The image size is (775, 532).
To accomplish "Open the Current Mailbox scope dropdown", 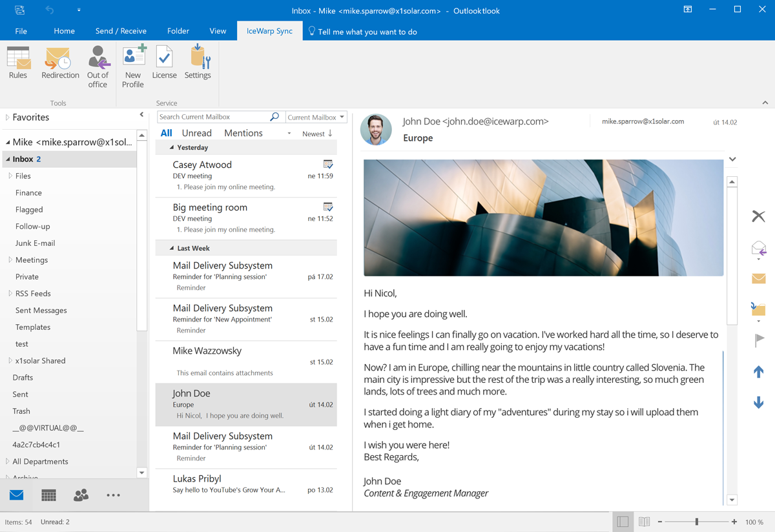I will [x=316, y=117].
